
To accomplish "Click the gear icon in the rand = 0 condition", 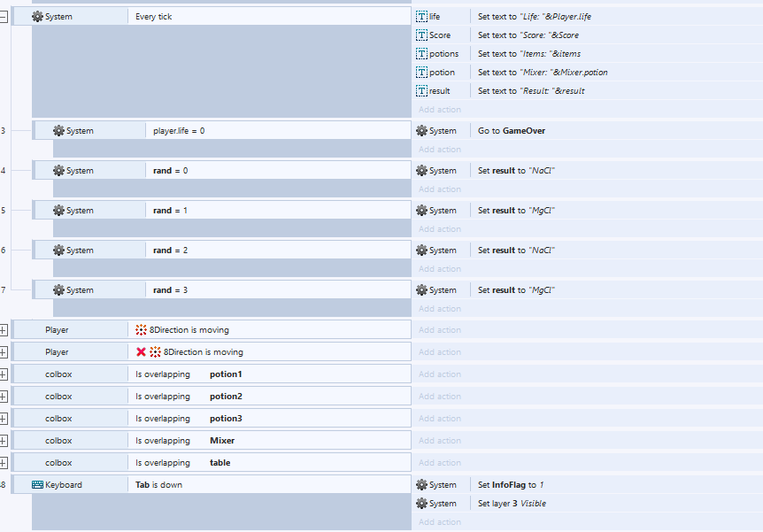I will (x=58, y=170).
